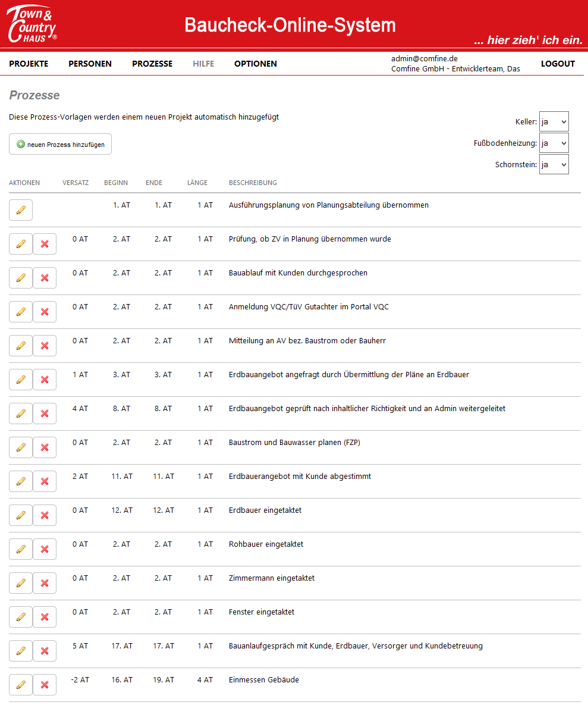Open the HILFE menu
This screenshot has height=705, width=588.
tap(203, 64)
